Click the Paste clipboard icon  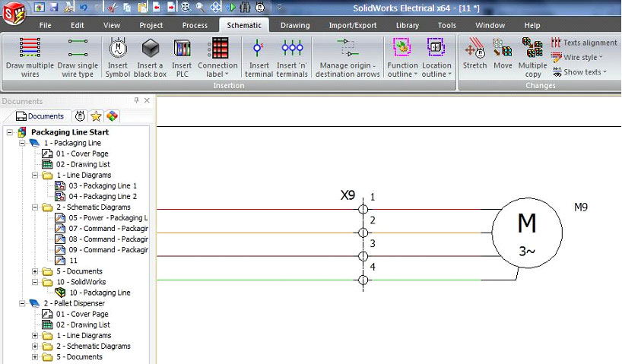[142, 7]
